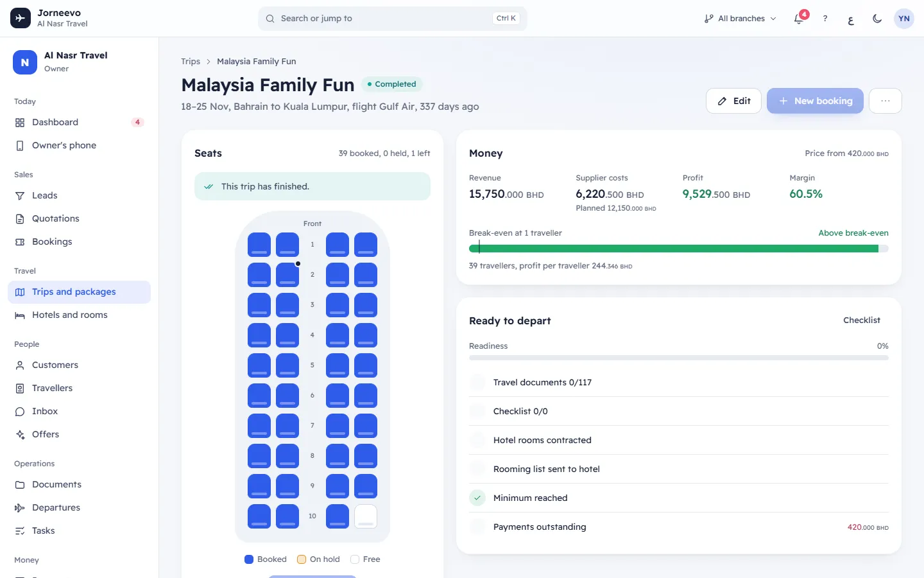Click the Travellers icon in sidebar

20,389
